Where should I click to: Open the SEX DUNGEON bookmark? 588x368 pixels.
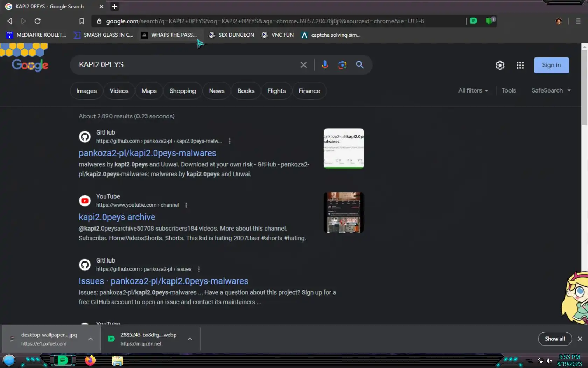point(231,35)
